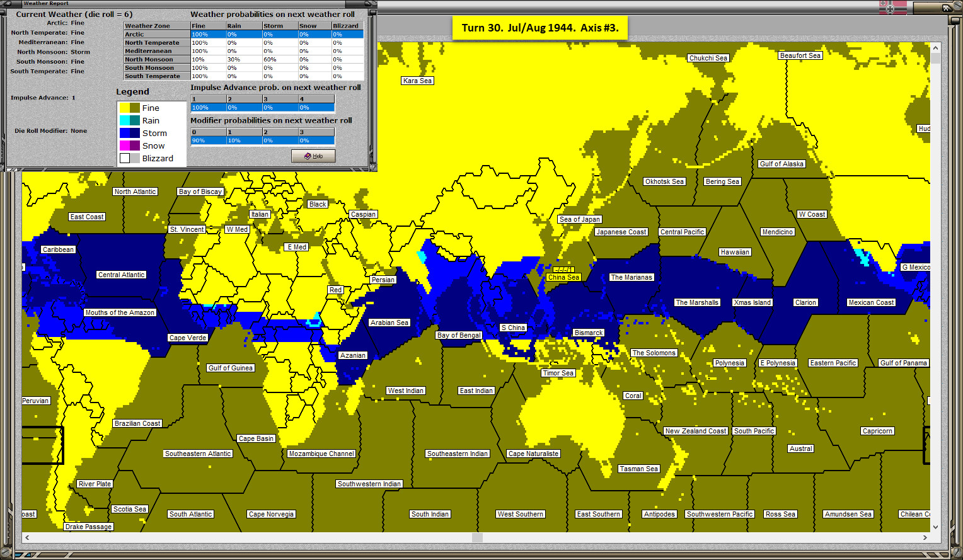The width and height of the screenshot is (963, 560).
Task: Click the 10% modifier probability cell
Action: click(245, 140)
